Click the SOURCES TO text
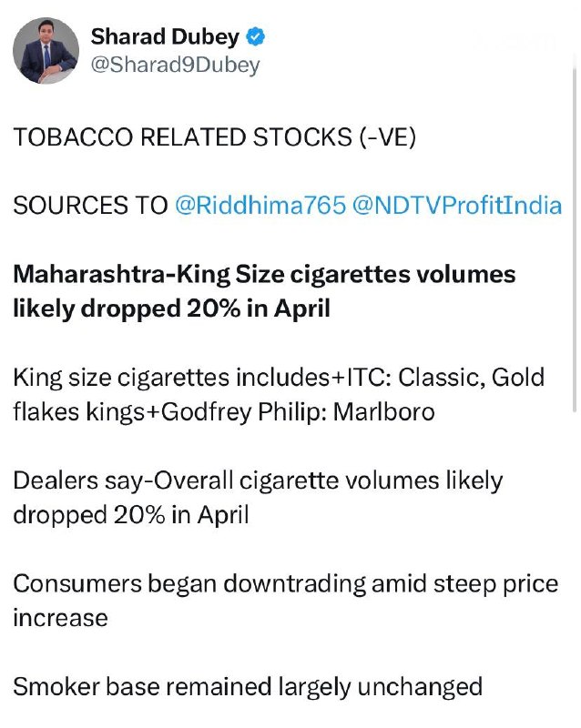Viewport: 581px width, 728px height. [90, 206]
